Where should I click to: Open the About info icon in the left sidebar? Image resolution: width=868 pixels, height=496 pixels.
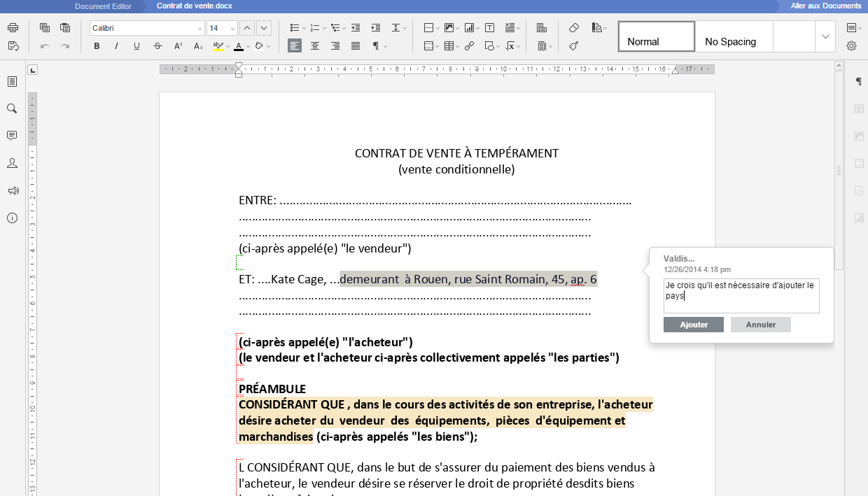pyautogui.click(x=12, y=218)
